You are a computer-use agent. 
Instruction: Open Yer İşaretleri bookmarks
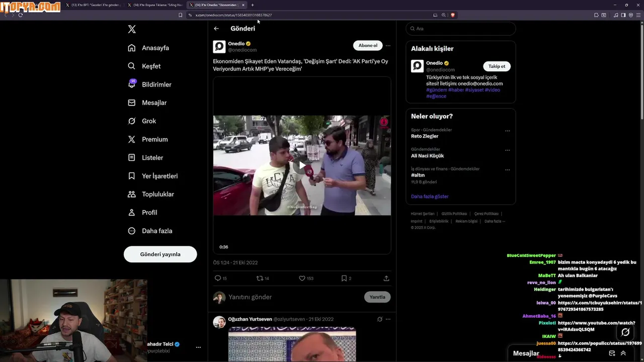pos(153,176)
